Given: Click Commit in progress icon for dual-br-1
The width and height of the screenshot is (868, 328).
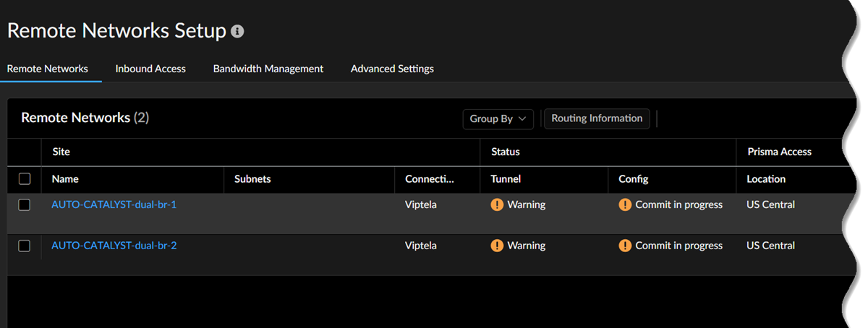Looking at the screenshot, I should tap(625, 204).
